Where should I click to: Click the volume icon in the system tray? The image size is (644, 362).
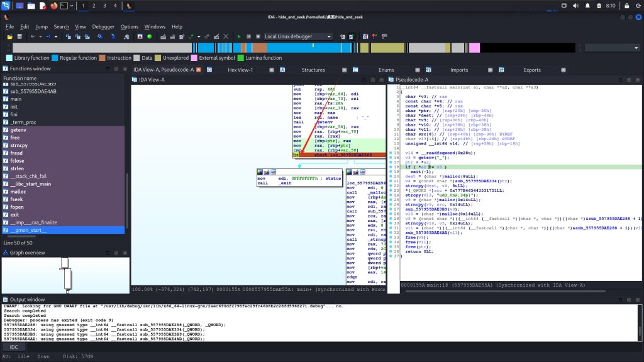(x=575, y=6)
